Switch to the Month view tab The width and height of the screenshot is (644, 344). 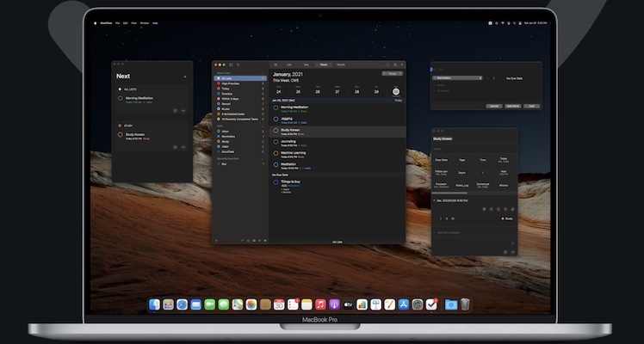pos(341,64)
